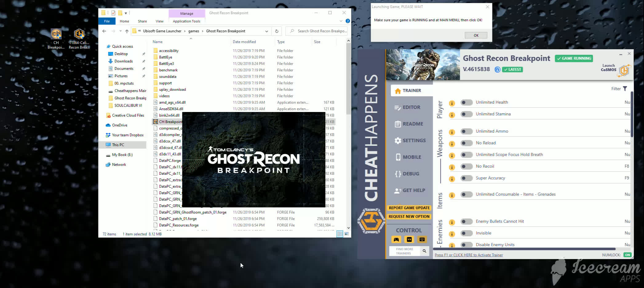This screenshot has width=644, height=288.
Task: Click the REPORT GAME UPDATE button
Action: point(409,208)
